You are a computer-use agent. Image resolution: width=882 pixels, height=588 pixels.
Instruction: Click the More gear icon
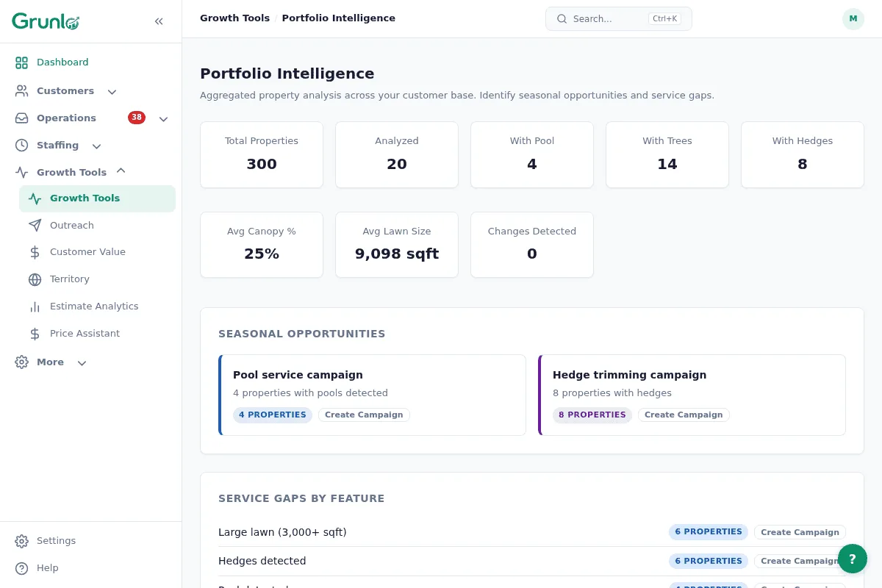click(22, 362)
